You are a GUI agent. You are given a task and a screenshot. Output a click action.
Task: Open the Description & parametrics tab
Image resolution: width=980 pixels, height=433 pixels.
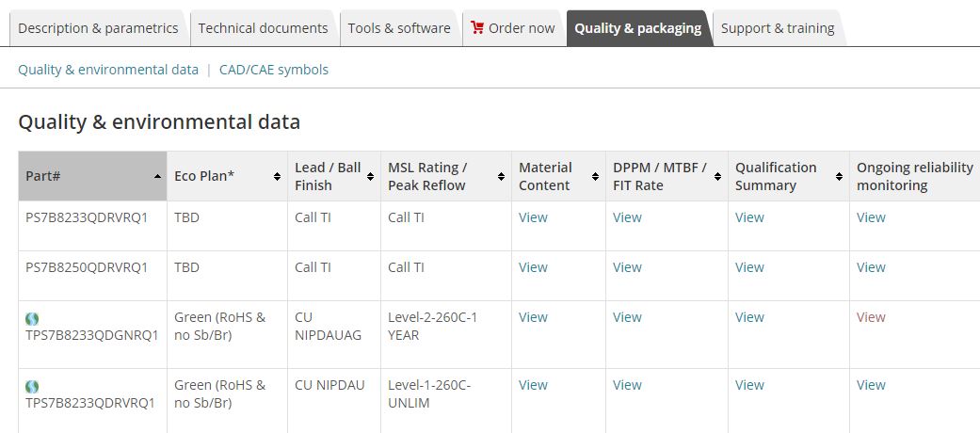[98, 28]
